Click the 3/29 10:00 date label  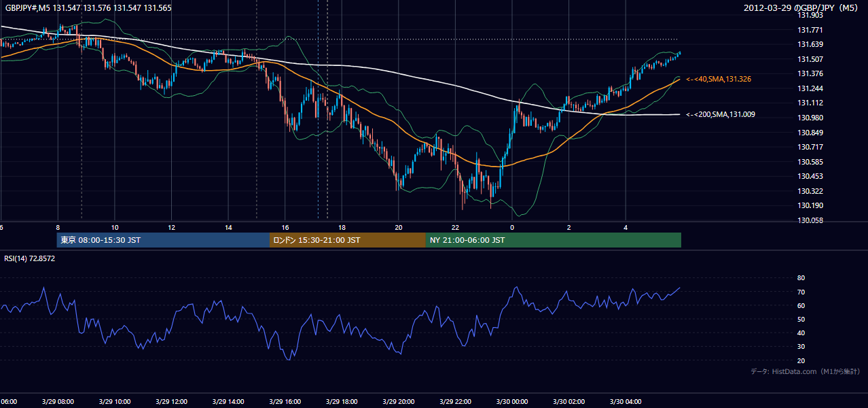pyautogui.click(x=115, y=402)
